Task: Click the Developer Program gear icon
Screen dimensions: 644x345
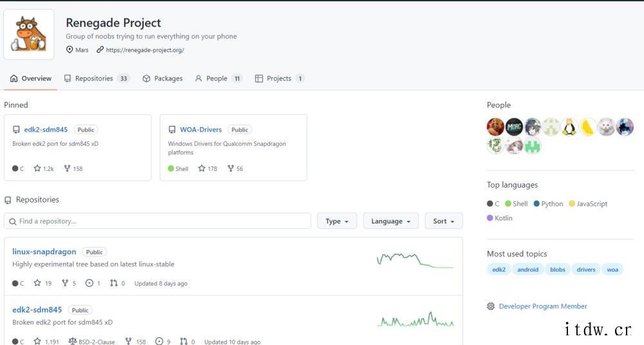Action: coord(490,306)
